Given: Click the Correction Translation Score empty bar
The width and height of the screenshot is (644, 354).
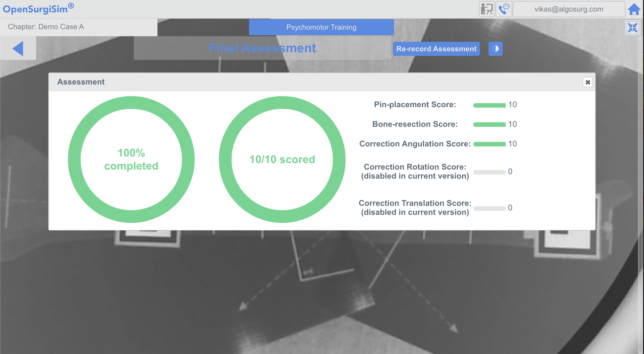Looking at the screenshot, I should (x=489, y=209).
